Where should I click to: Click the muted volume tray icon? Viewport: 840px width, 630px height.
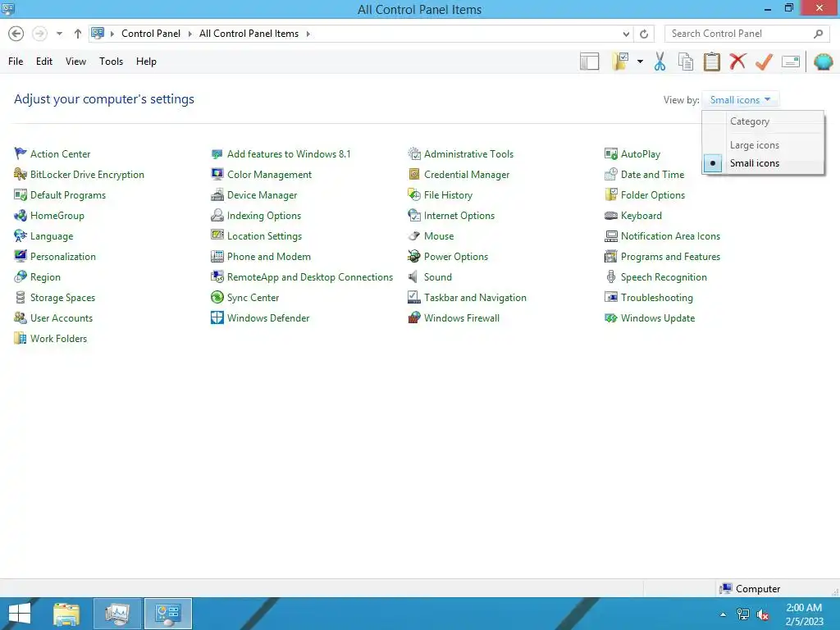click(x=763, y=614)
